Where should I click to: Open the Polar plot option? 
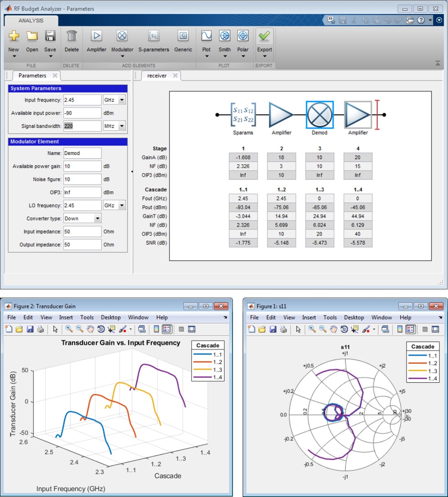click(x=243, y=36)
